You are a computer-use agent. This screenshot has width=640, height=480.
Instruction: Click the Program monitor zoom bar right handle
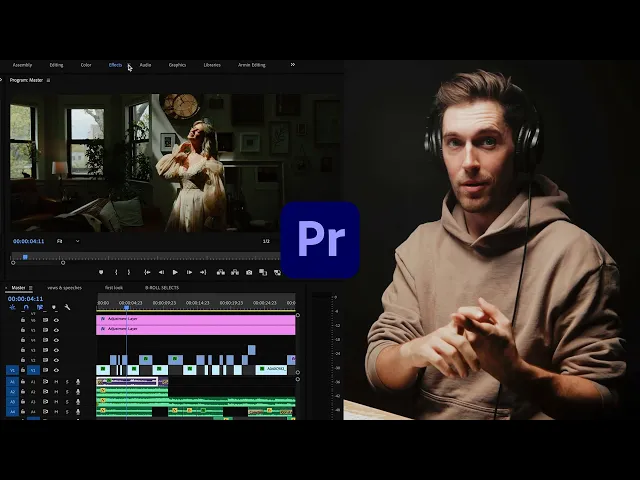pos(63,263)
